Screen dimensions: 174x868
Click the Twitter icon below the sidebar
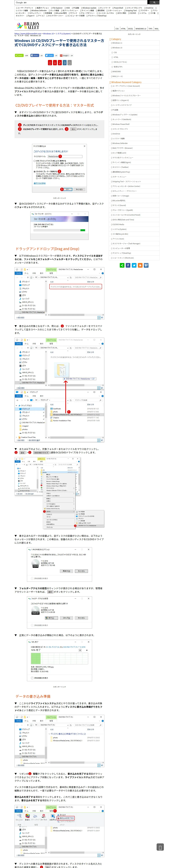pyautogui.click(x=134, y=265)
